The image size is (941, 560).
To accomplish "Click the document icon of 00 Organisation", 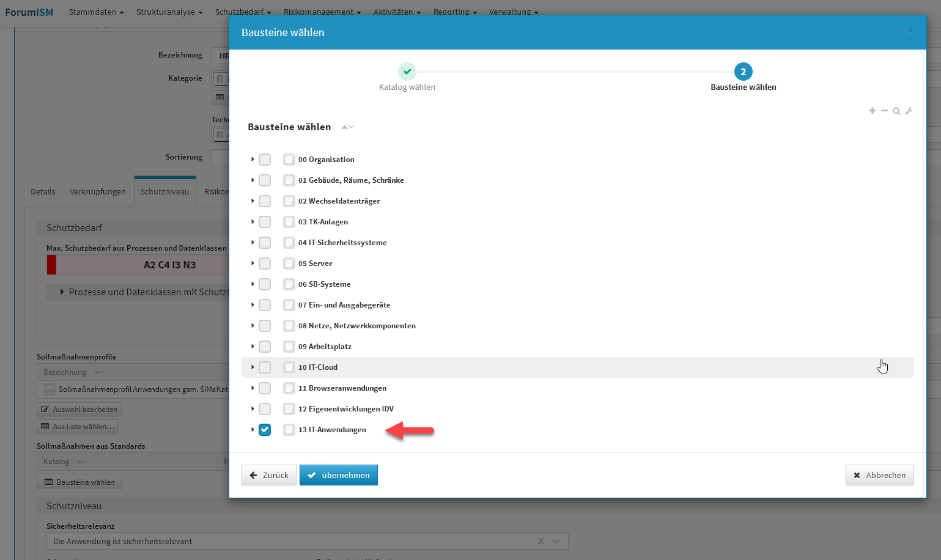I will [x=289, y=160].
